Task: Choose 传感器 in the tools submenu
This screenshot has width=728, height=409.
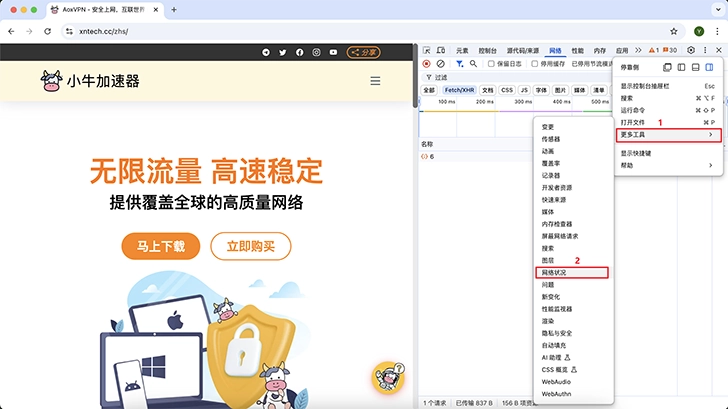Action: 574,139
